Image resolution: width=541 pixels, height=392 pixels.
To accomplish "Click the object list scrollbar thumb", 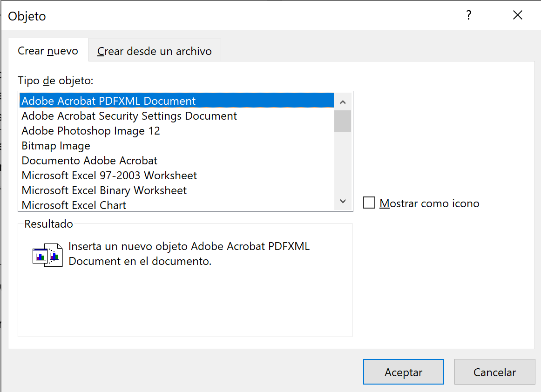I will pyautogui.click(x=343, y=121).
